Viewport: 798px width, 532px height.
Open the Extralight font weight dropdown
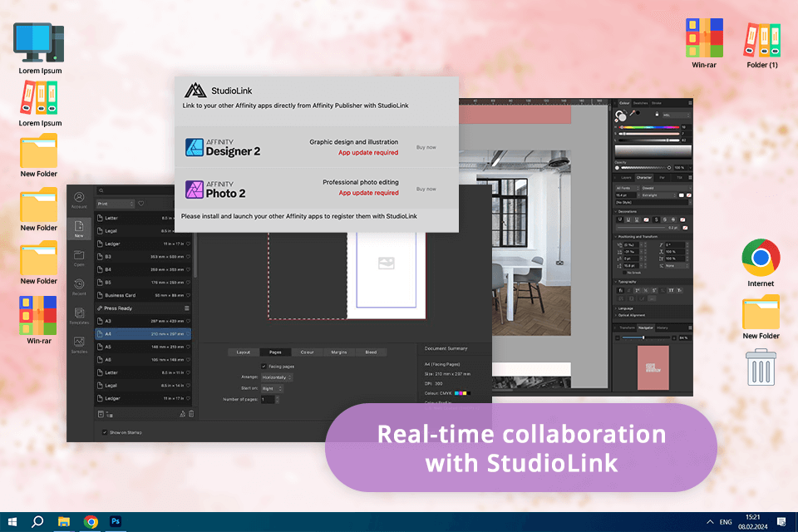point(659,195)
